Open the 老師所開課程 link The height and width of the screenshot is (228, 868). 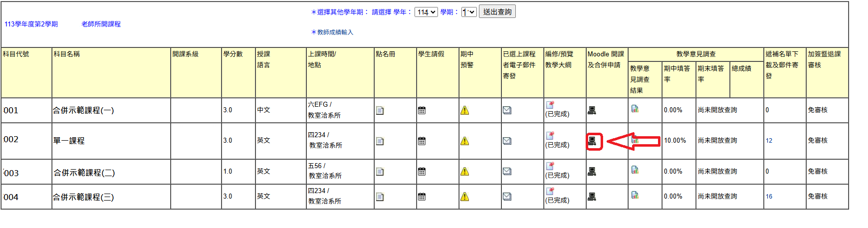(x=101, y=24)
